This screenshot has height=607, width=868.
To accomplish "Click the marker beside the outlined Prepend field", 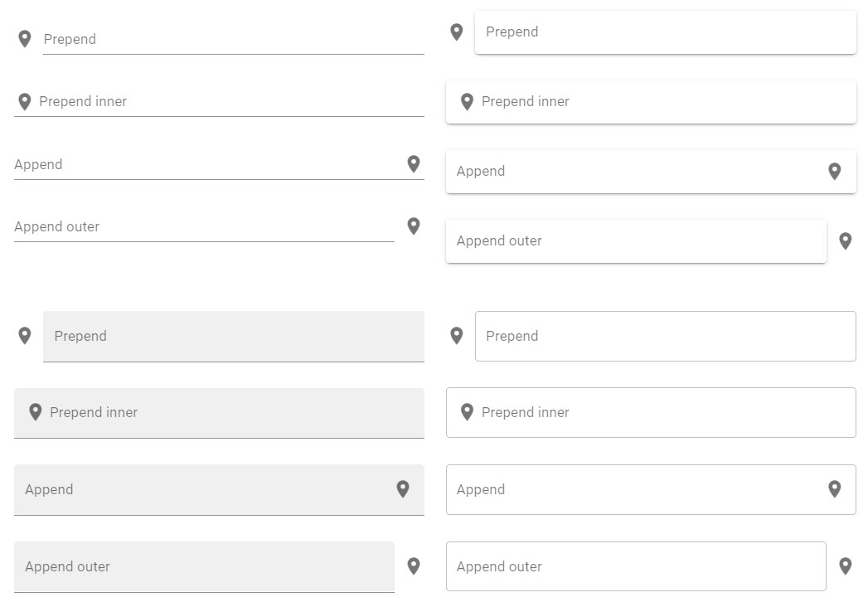I will (x=456, y=336).
